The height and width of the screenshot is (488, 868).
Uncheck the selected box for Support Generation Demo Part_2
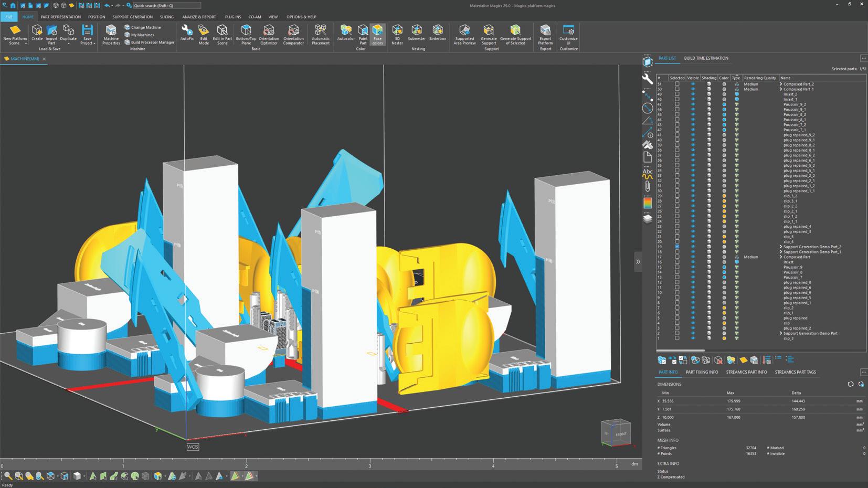[677, 247]
